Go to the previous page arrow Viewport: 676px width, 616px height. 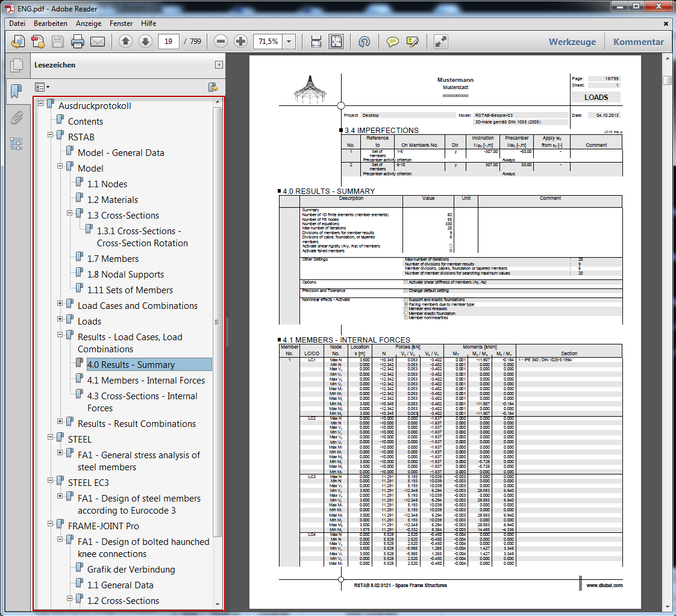pos(126,42)
